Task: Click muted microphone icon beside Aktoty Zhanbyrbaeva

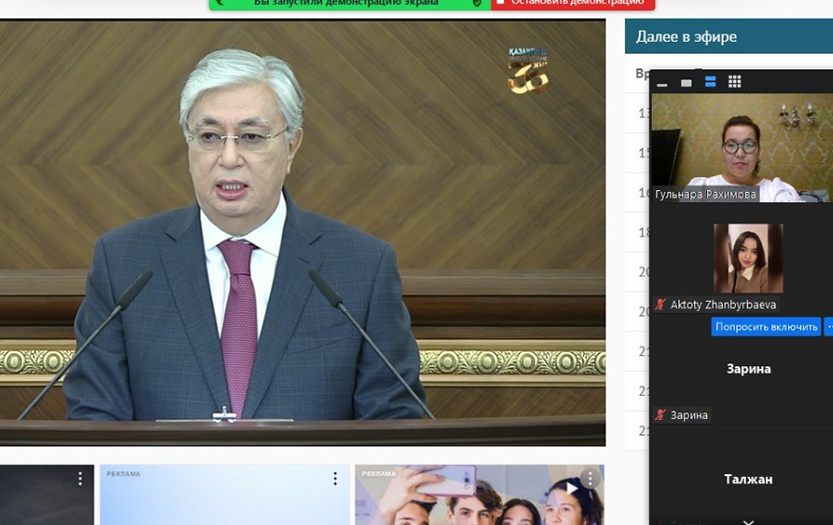Action: pyautogui.click(x=660, y=305)
